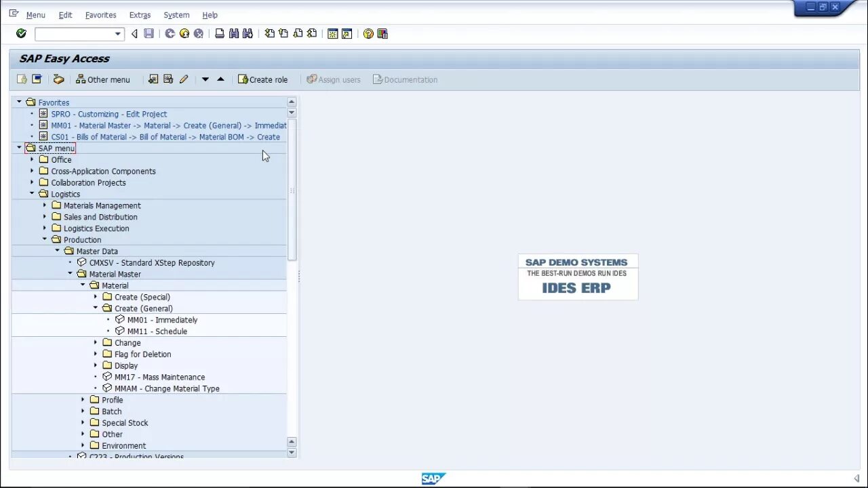
Task: Collapse the Create (General) folder
Action: point(96,308)
